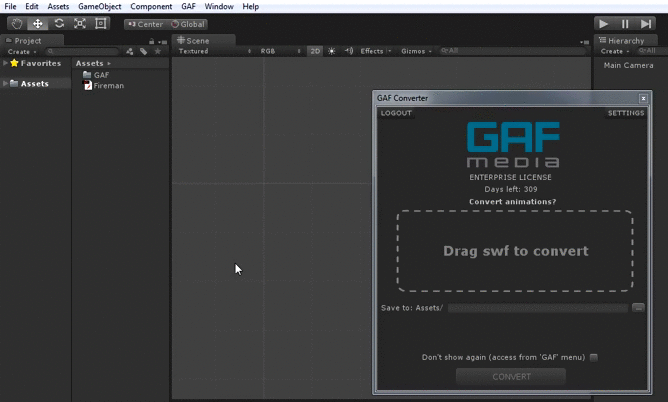This screenshot has width=668, height=402.
Task: Click the Save to path field
Action: point(538,308)
